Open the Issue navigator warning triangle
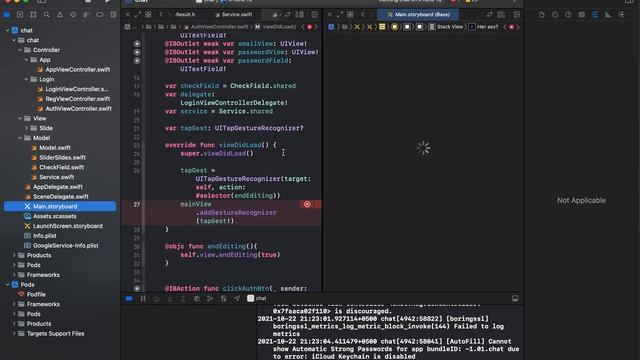The height and width of the screenshot is (360, 640). 60,15
